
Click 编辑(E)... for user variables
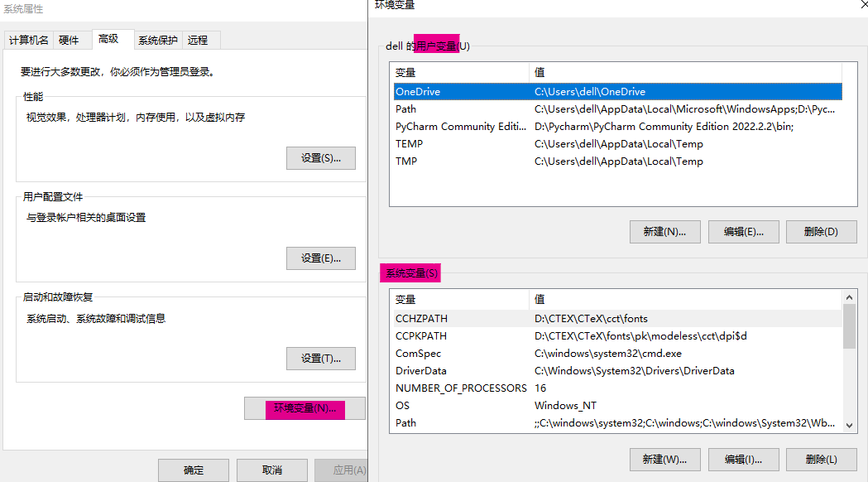pyautogui.click(x=743, y=232)
